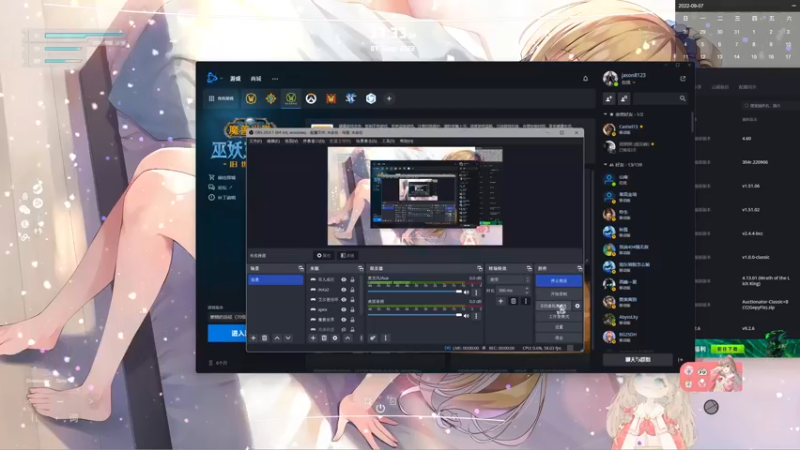Collapse the Friends 13/139 group
Viewport: 800px width, 450px height.
606,165
